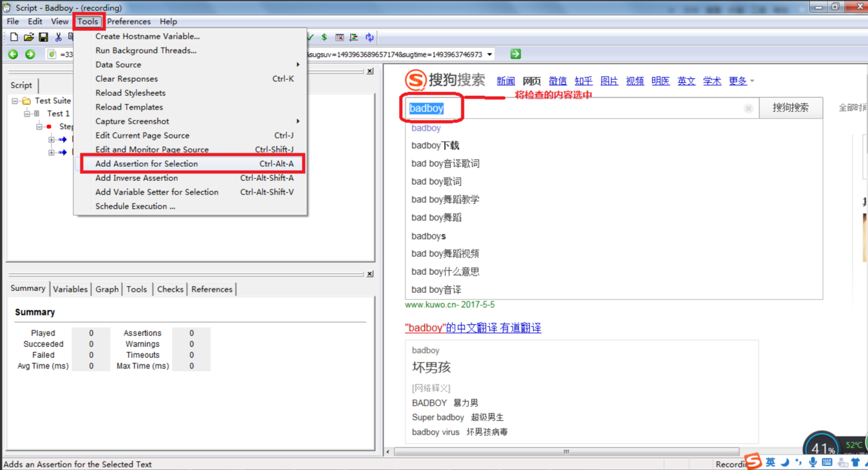This screenshot has width=868, height=470.
Task: Click the microphone icon in IME bar
Action: [x=813, y=462]
